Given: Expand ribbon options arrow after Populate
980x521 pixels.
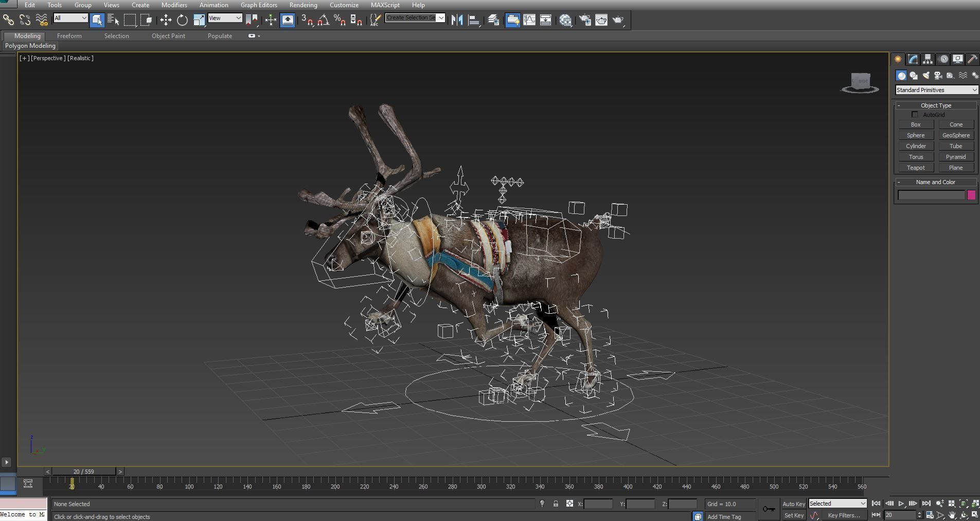Looking at the screenshot, I should [x=259, y=36].
